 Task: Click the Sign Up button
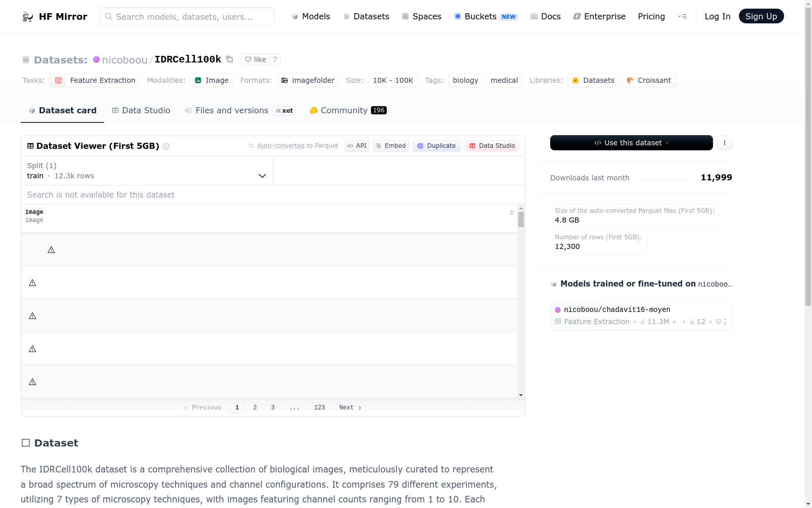tap(761, 16)
